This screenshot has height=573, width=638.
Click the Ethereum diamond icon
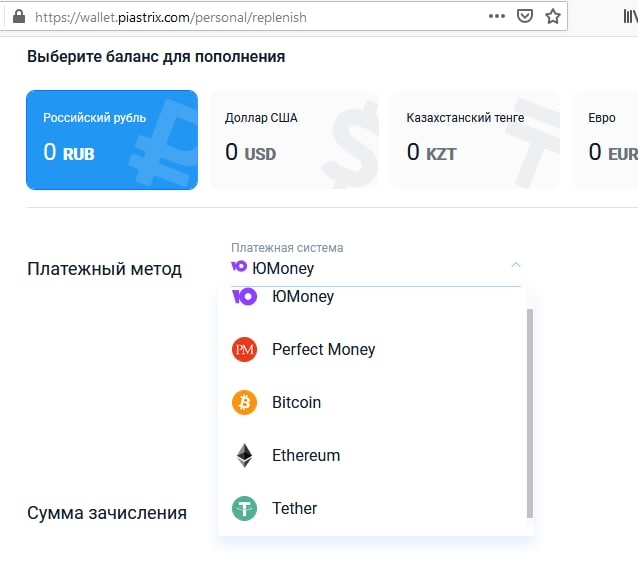244,455
